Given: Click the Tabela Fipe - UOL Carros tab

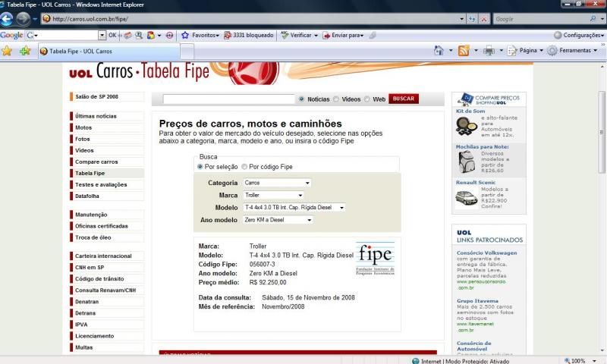Looking at the screenshot, I should (109, 51).
